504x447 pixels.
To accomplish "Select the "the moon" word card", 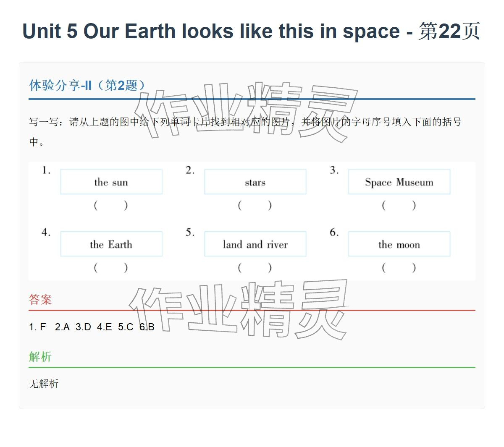I will (x=399, y=244).
